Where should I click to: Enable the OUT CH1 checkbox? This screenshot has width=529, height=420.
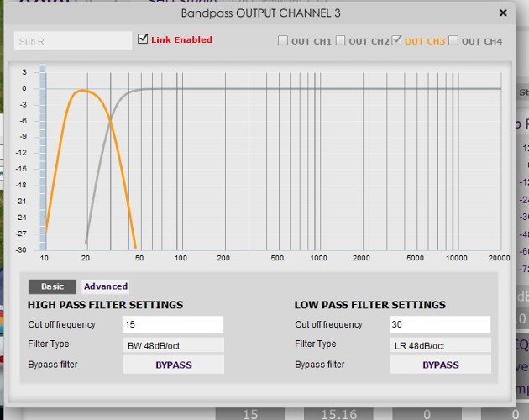(284, 40)
